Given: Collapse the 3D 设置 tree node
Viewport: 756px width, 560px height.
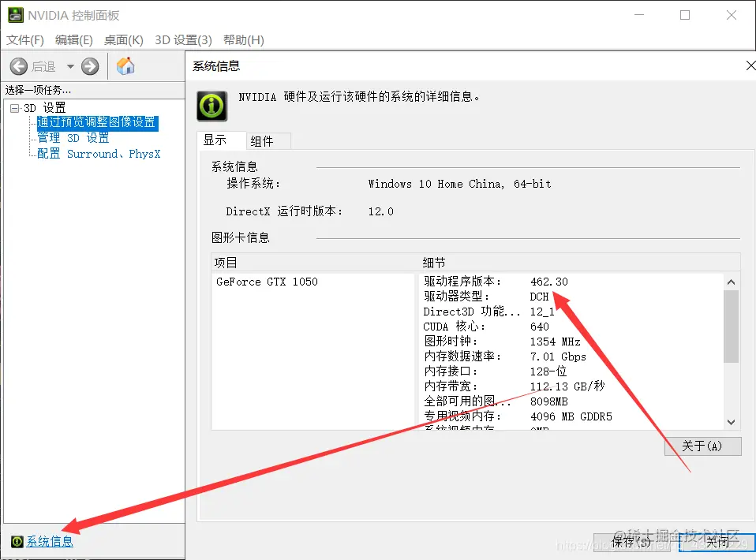Looking at the screenshot, I should click(x=14, y=108).
